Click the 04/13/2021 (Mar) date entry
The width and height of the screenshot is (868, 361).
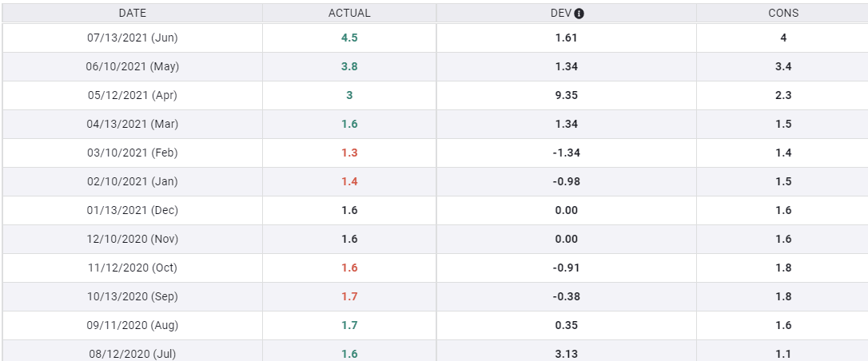point(133,124)
